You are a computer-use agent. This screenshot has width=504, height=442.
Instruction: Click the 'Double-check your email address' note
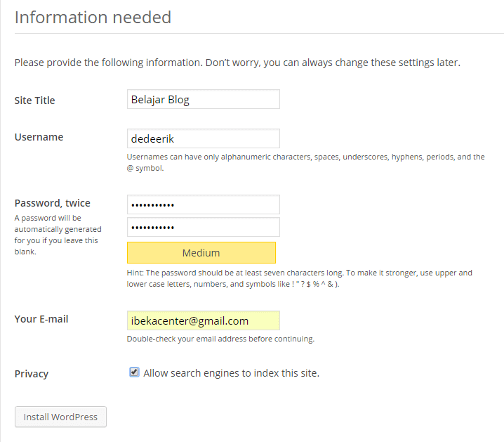[220, 339]
